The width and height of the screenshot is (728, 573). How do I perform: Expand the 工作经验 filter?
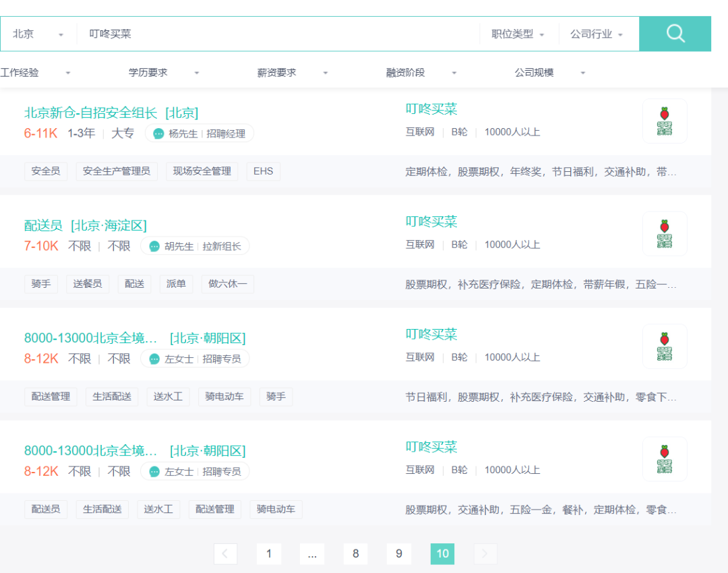(35, 73)
